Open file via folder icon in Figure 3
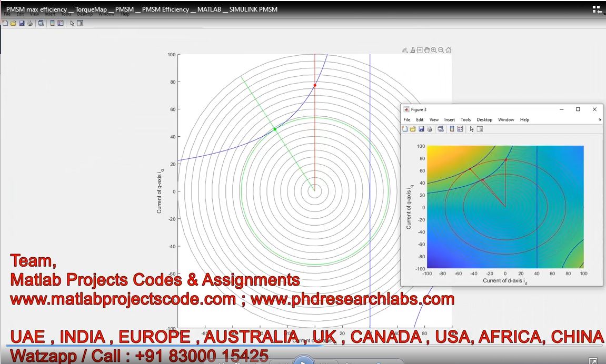 (413, 129)
